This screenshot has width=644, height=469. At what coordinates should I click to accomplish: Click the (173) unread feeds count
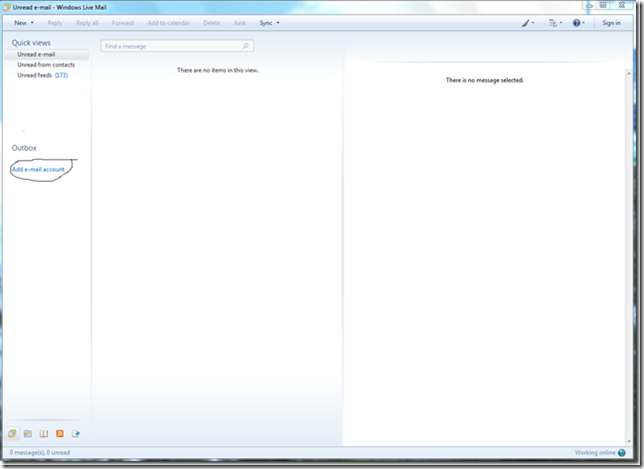(x=61, y=75)
